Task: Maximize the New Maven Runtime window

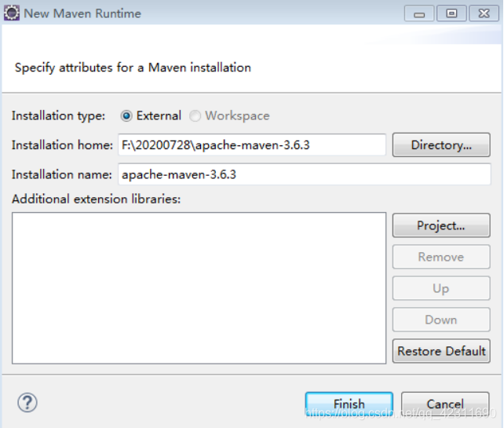Action: (451, 13)
